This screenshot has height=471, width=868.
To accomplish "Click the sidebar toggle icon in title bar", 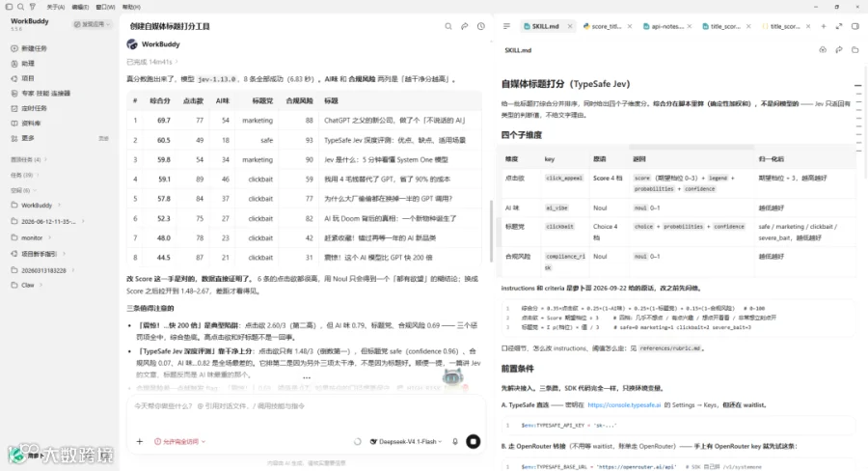I will [9, 7].
